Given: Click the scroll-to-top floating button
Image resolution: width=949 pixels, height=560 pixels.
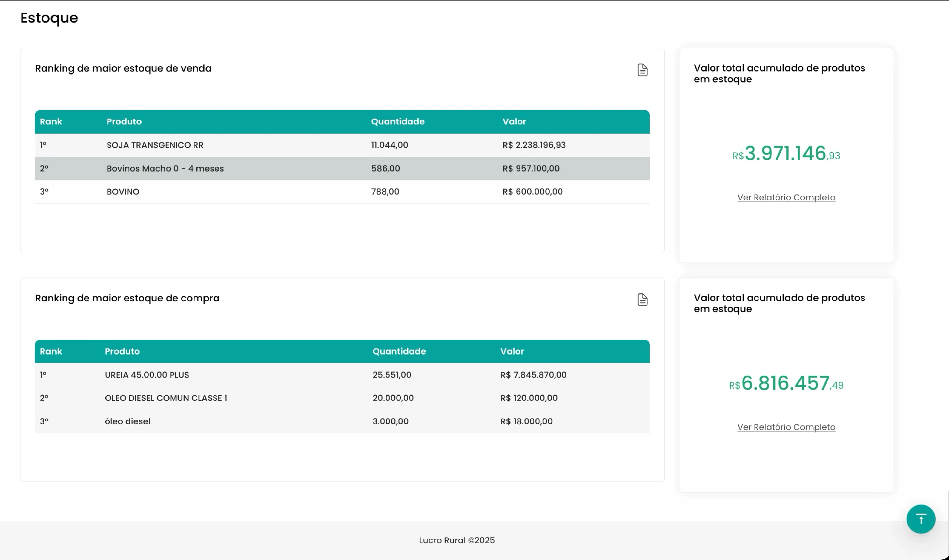Looking at the screenshot, I should 921,519.
